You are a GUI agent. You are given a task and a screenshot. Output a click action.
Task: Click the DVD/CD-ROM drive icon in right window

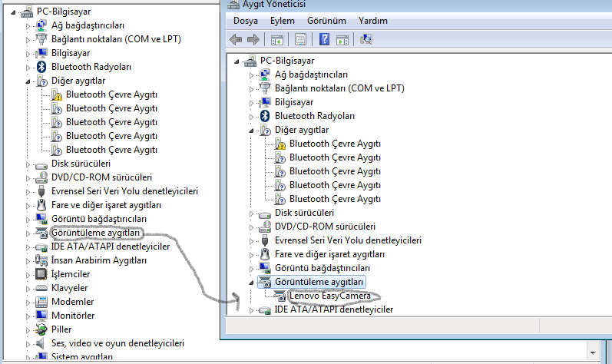click(265, 227)
